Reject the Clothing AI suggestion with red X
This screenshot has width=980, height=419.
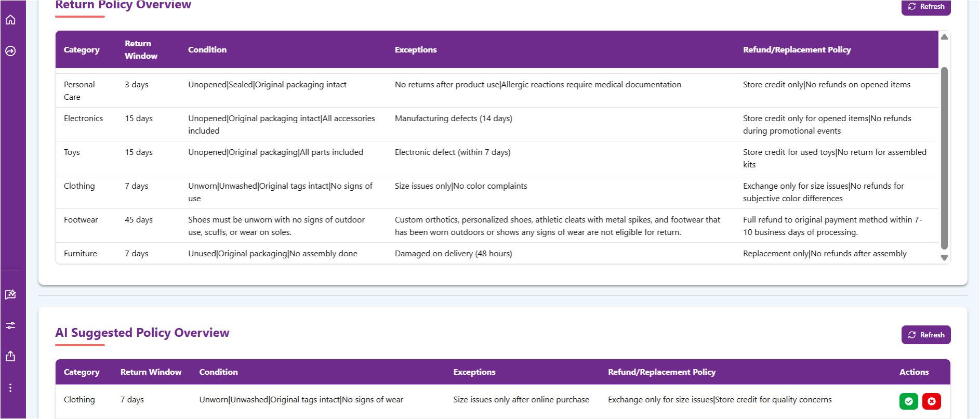pos(932,401)
